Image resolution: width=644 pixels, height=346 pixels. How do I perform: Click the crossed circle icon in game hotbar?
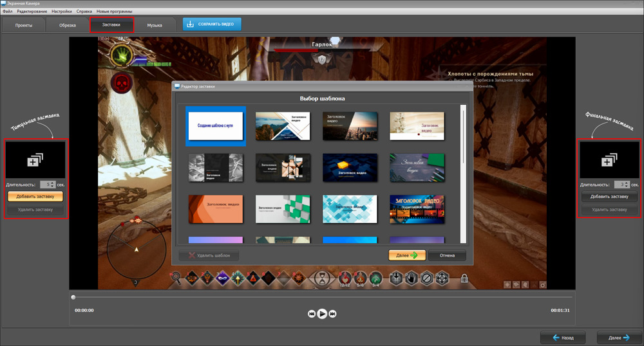(x=427, y=278)
